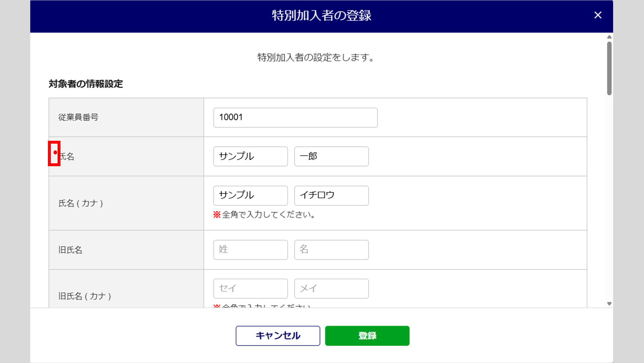Click the scrollbar down arrow
The width and height of the screenshot is (644, 363).
point(609,304)
